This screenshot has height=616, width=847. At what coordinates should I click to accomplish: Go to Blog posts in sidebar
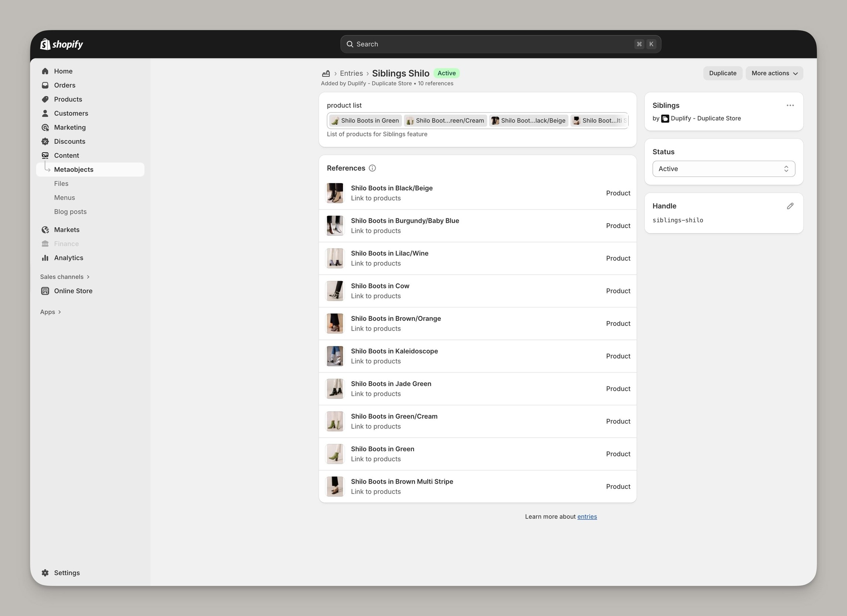tap(70, 211)
